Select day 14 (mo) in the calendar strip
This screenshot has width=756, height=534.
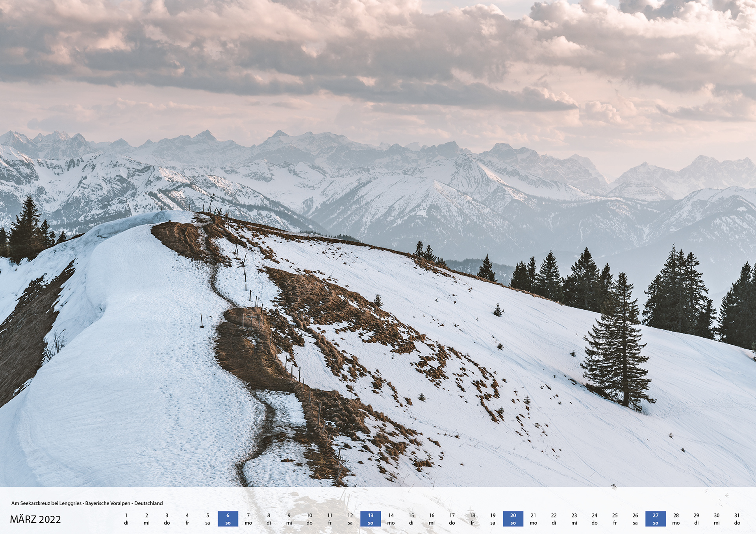(x=391, y=519)
